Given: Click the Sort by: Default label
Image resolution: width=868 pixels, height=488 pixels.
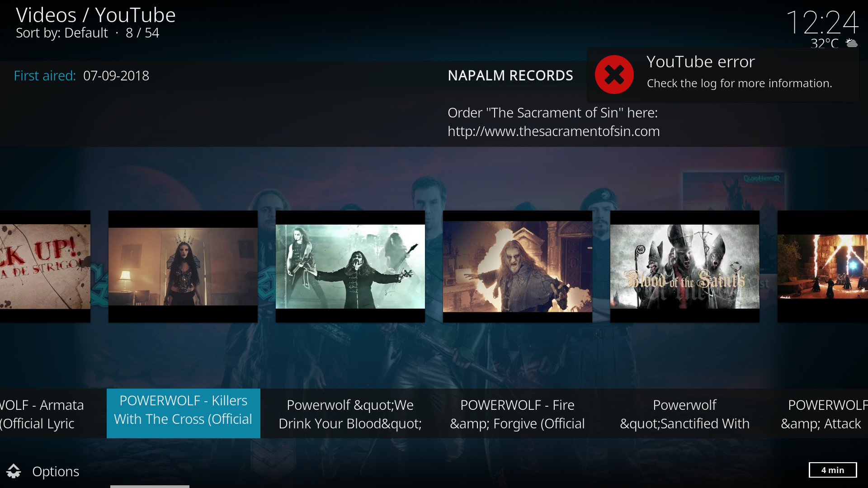Looking at the screenshot, I should coord(62,33).
